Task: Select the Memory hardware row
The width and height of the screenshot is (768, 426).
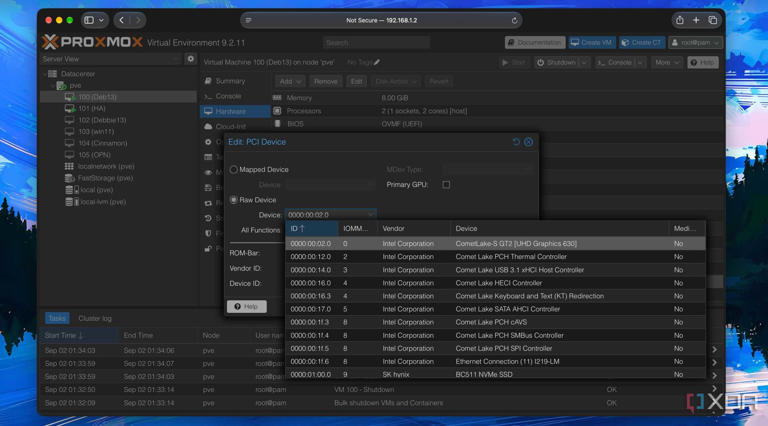Action: pyautogui.click(x=497, y=98)
